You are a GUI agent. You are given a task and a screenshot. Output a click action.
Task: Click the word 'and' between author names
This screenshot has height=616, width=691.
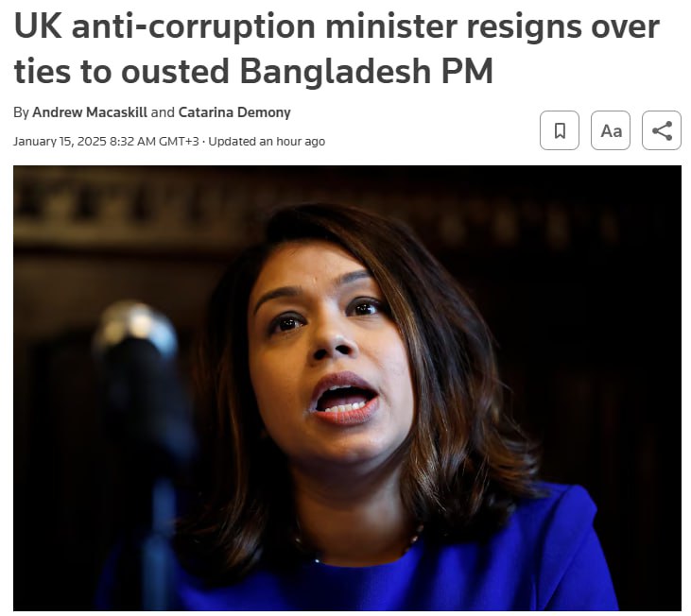(x=163, y=112)
